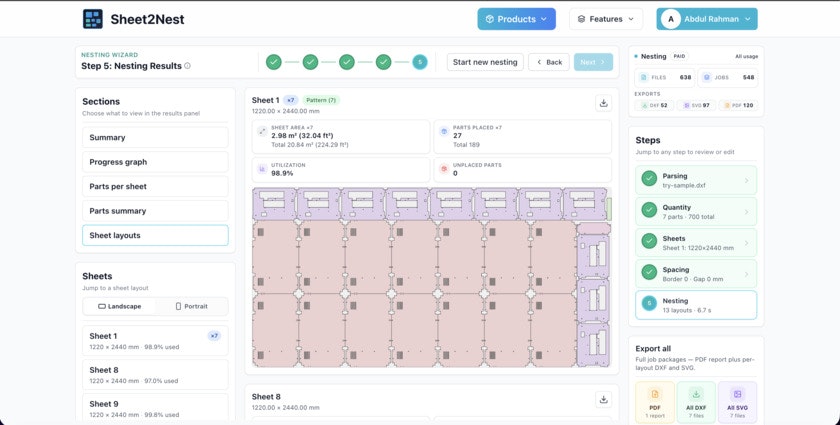Jump to the second completed wizard step circle
Image resolution: width=840 pixels, height=425 pixels.
310,62
